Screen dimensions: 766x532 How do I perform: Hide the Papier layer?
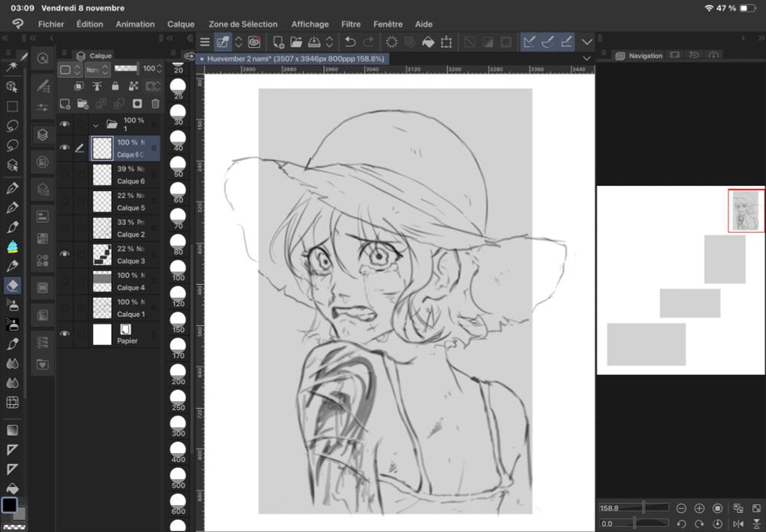(x=64, y=334)
